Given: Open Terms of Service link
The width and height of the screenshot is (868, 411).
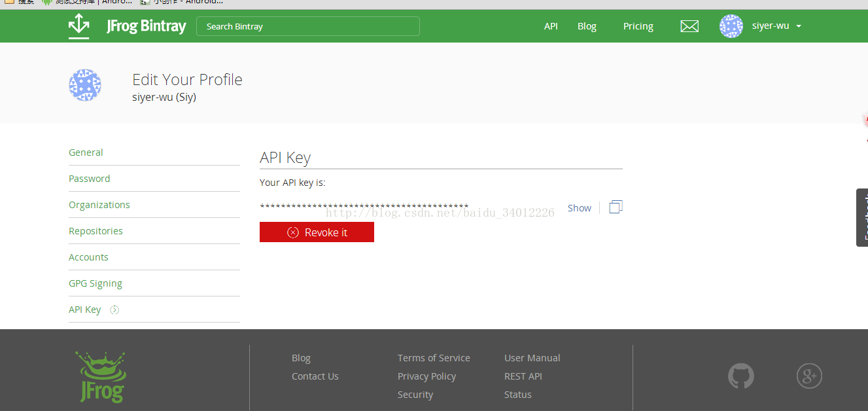Looking at the screenshot, I should pyautogui.click(x=434, y=358).
